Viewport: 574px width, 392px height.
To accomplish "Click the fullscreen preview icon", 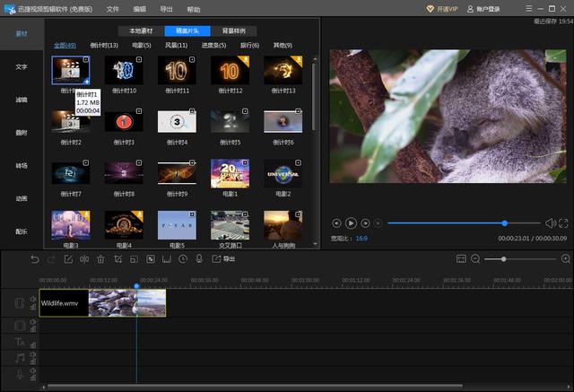I will [x=563, y=222].
